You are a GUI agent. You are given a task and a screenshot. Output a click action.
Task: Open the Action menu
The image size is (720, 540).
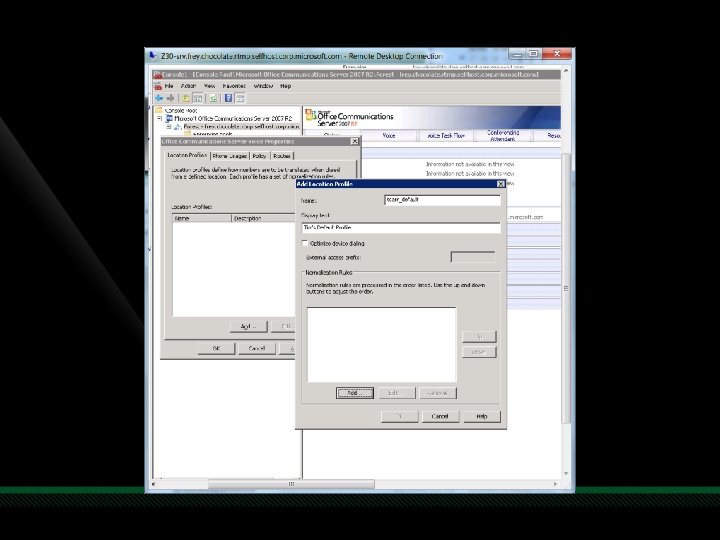[x=188, y=86]
